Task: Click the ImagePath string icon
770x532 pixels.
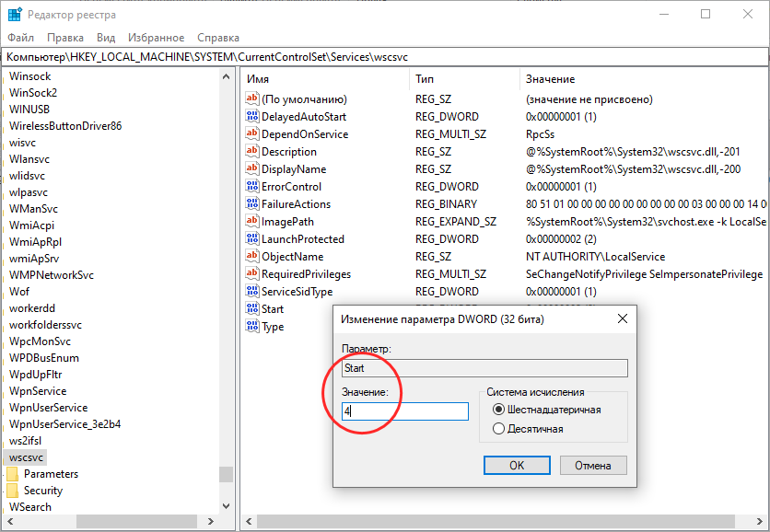Action: point(252,221)
